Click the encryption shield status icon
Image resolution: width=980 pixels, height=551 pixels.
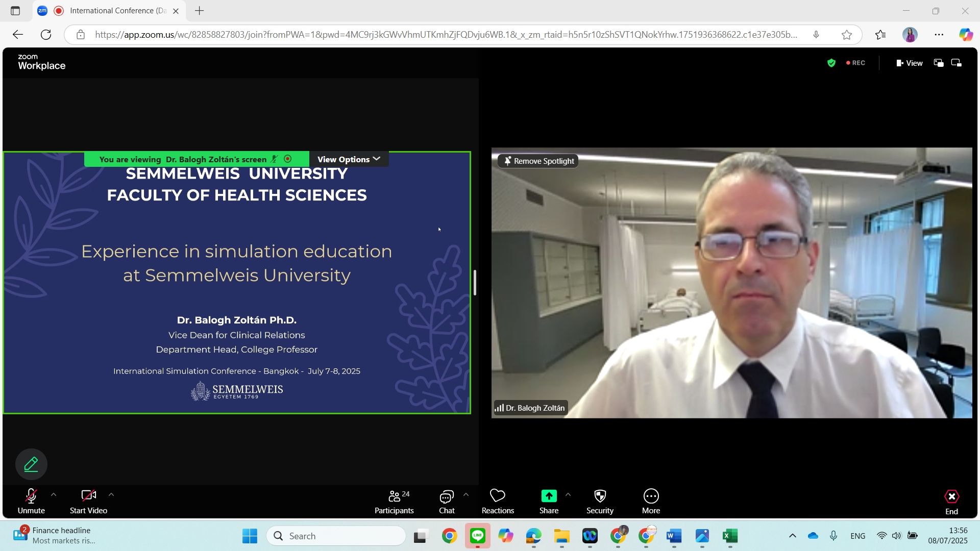831,63
